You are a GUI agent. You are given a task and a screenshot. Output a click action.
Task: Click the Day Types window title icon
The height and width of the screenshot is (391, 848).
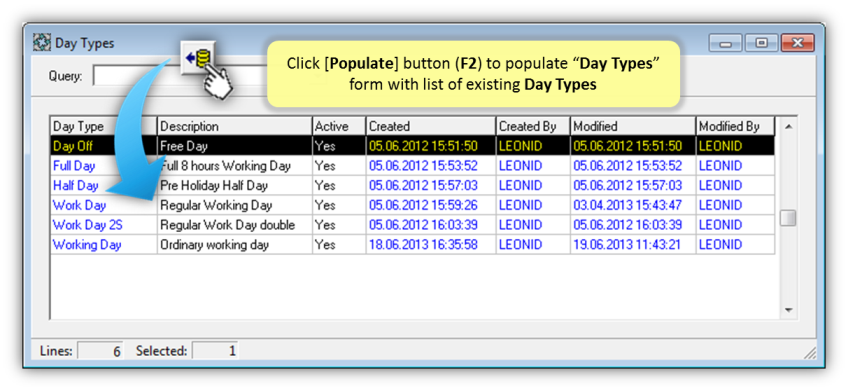[41, 43]
